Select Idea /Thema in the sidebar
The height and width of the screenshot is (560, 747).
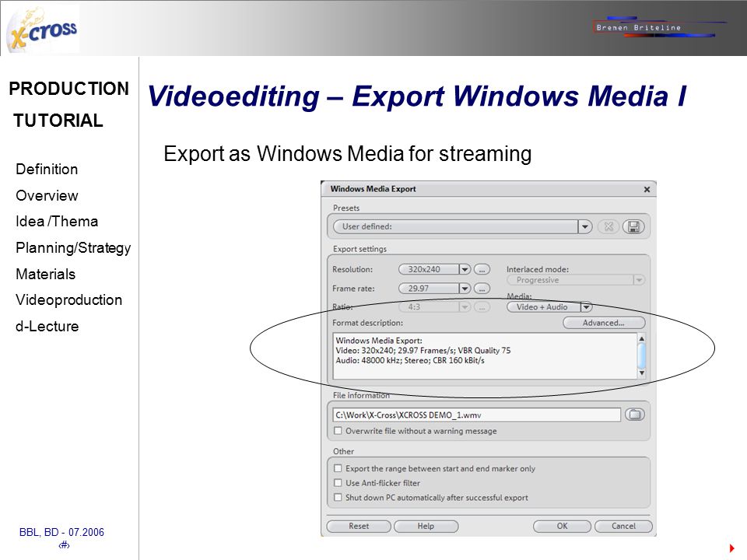tap(57, 222)
